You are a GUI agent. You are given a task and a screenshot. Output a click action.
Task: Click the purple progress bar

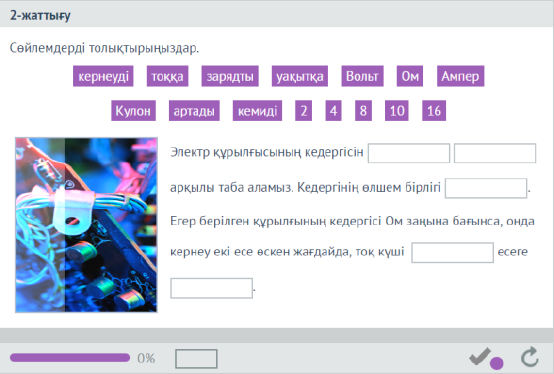(70, 358)
